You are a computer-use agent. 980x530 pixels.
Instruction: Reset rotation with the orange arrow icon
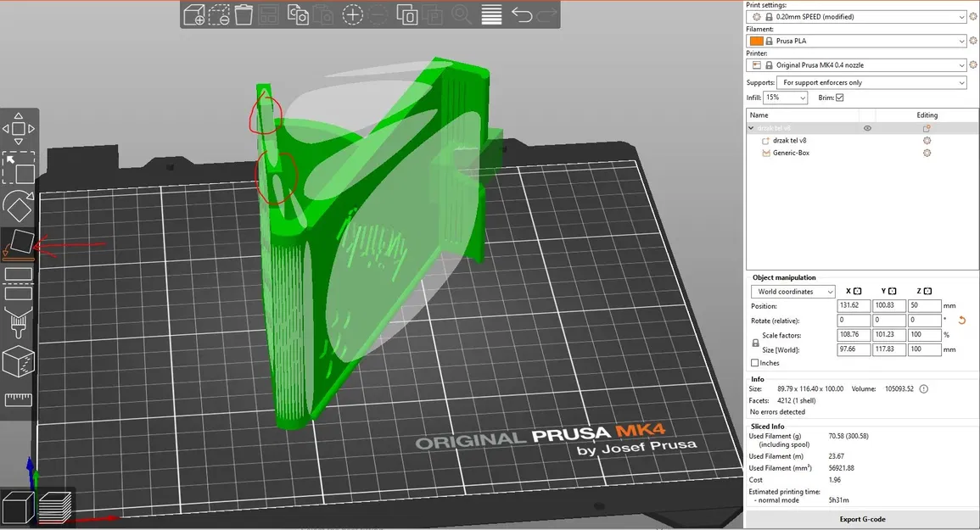click(962, 321)
